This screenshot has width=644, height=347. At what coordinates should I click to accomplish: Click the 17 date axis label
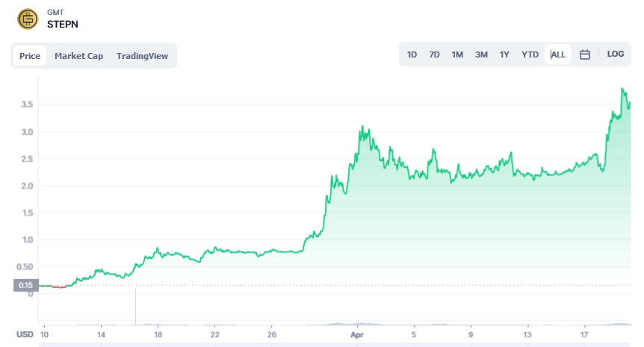pyautogui.click(x=584, y=335)
